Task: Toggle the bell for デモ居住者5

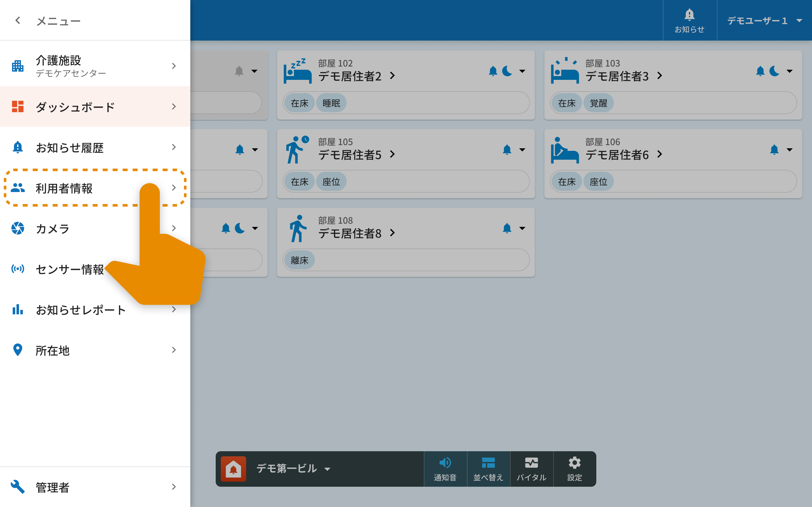Action: tap(507, 150)
